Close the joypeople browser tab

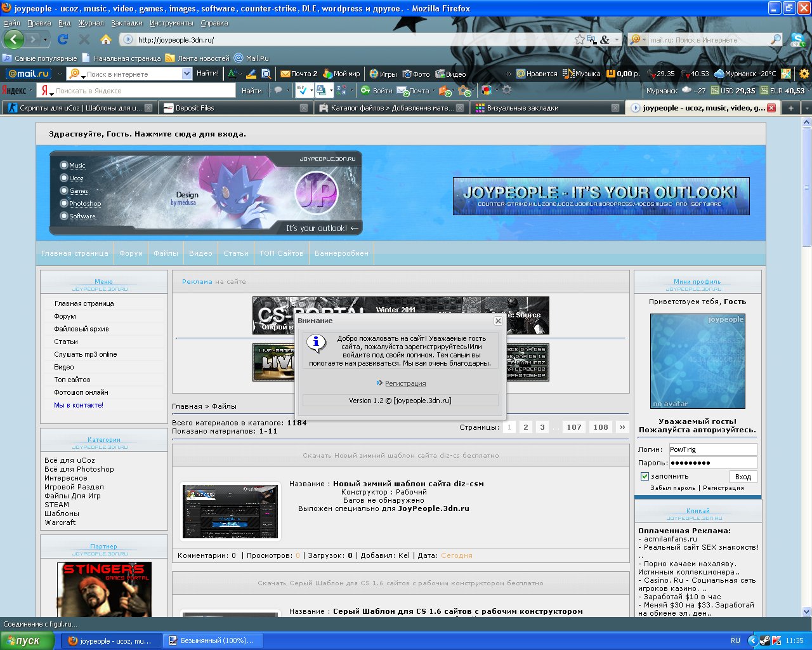click(771, 108)
